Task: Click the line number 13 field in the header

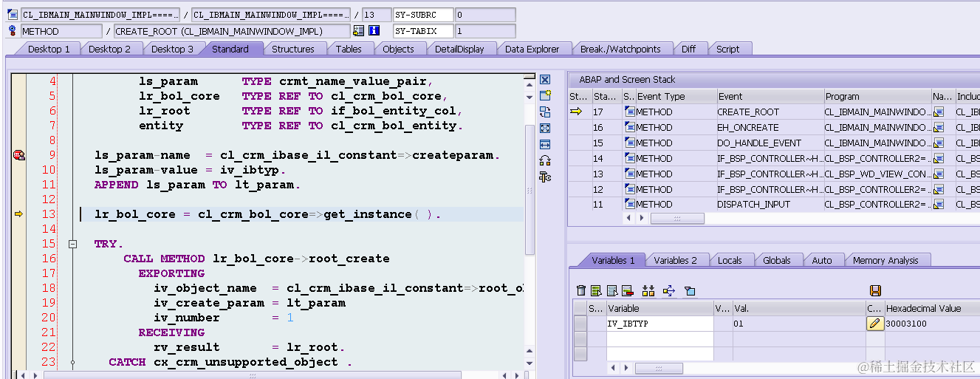Action: (x=377, y=15)
